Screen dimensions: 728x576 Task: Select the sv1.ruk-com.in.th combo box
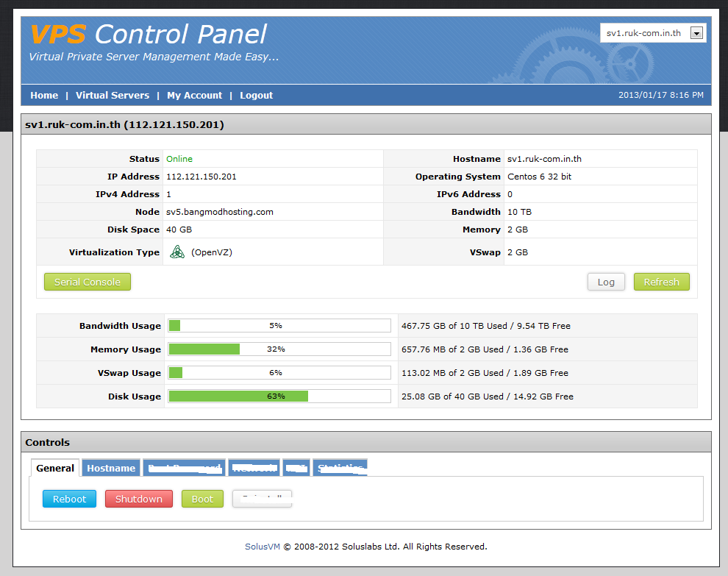coord(653,33)
